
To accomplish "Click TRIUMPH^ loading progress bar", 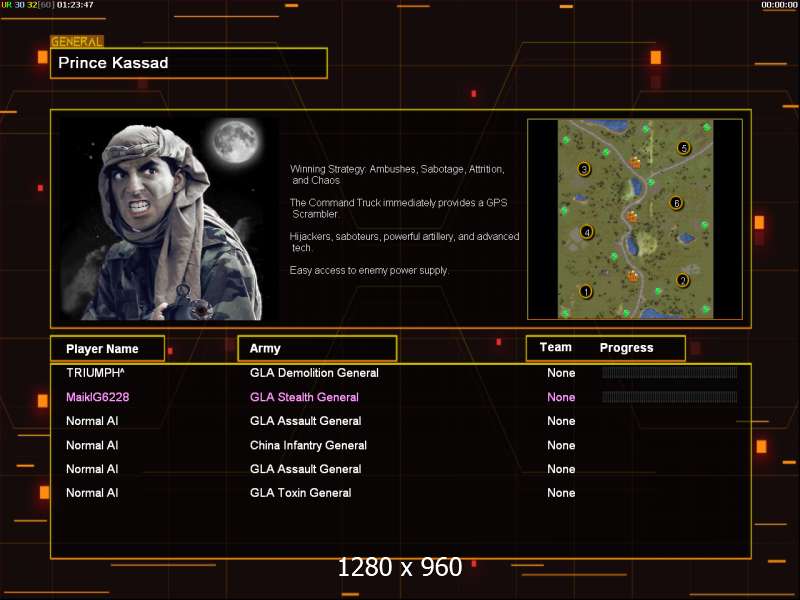I will (x=669, y=372).
